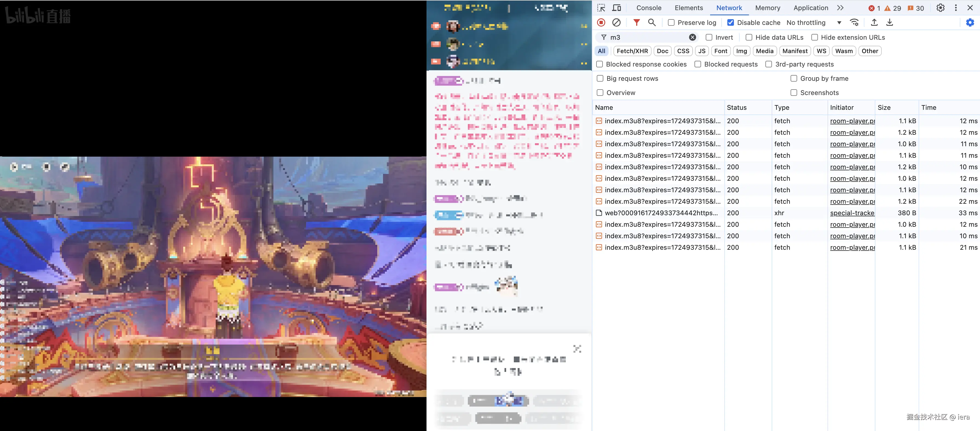Open DevTools settings gear
980x431 pixels.
click(940, 8)
